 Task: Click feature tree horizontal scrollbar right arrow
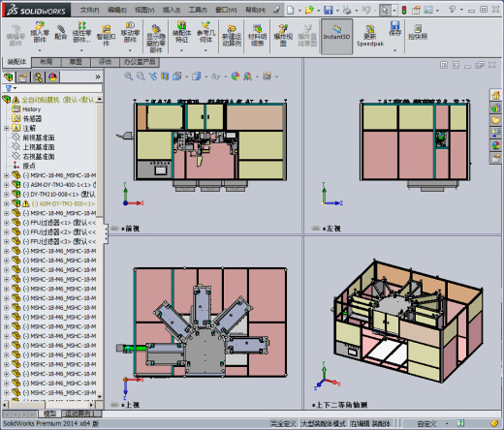[92, 405]
